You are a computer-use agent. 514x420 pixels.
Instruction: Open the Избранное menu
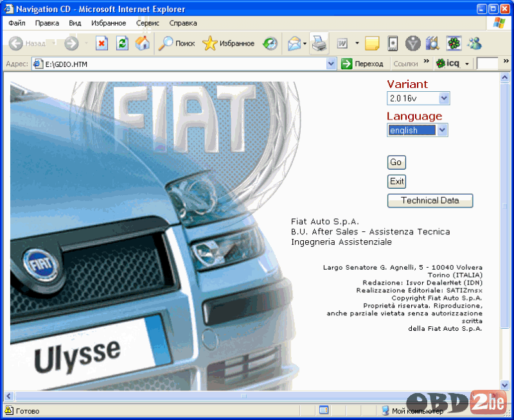coord(109,23)
